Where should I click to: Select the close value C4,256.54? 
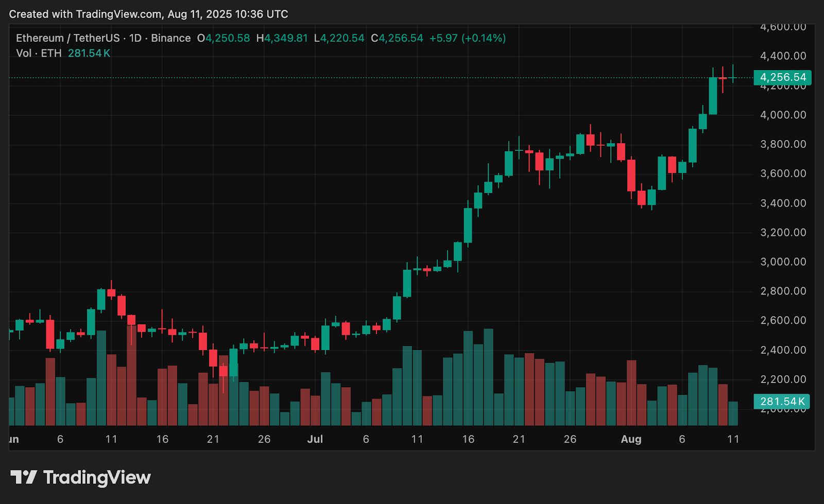(x=397, y=38)
